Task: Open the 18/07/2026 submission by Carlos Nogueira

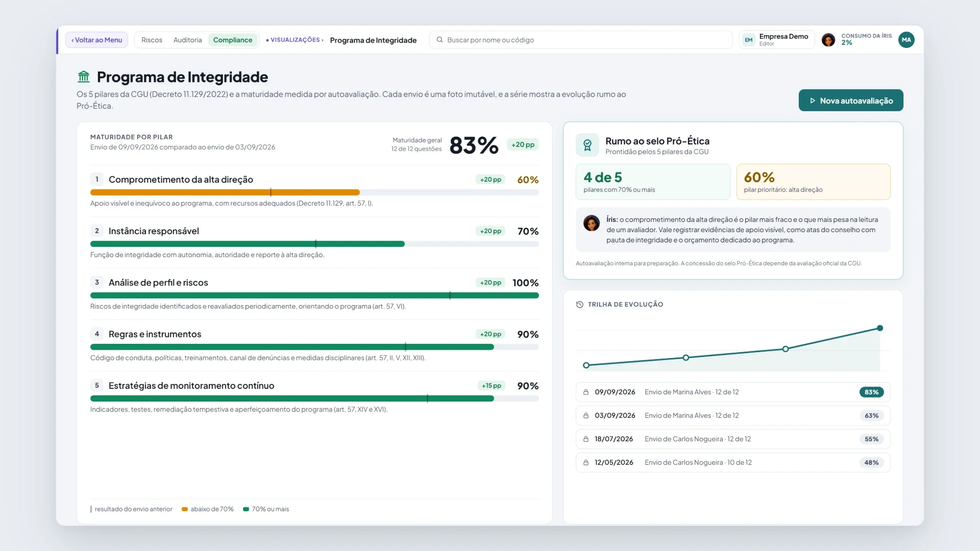Action: (x=733, y=439)
